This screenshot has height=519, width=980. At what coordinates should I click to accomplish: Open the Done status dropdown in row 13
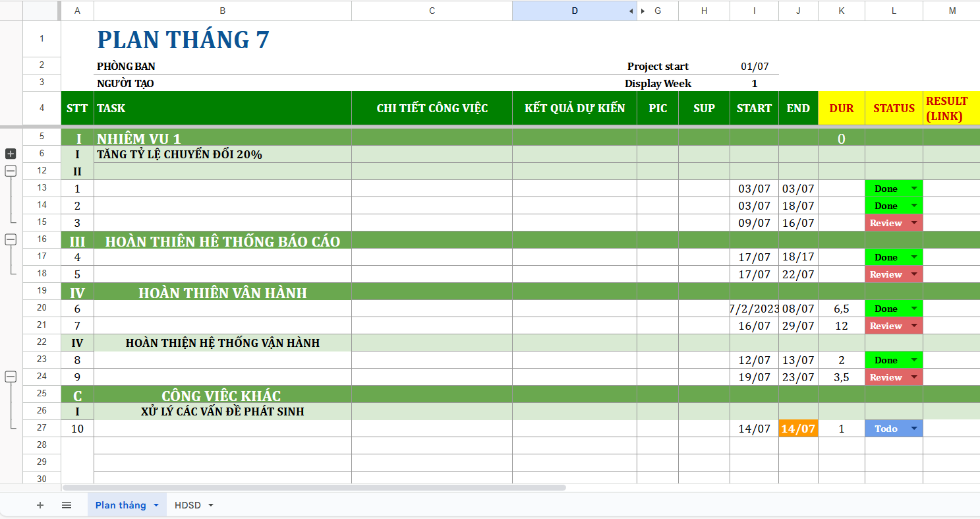coord(913,189)
